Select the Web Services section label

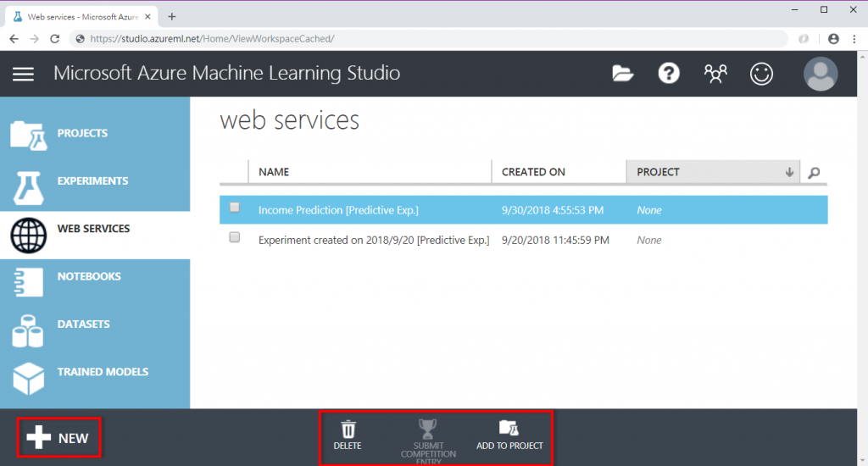(x=93, y=229)
